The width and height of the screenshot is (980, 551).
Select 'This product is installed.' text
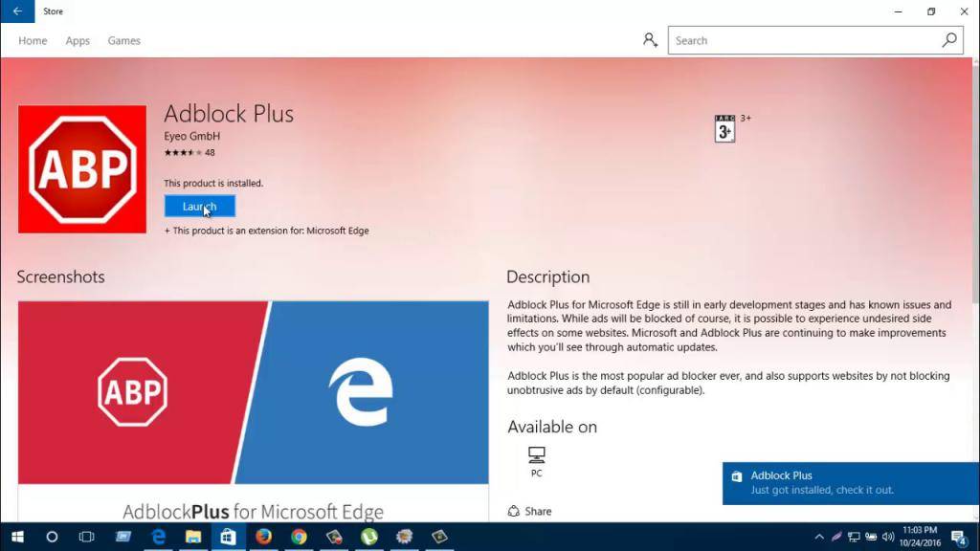tap(213, 183)
